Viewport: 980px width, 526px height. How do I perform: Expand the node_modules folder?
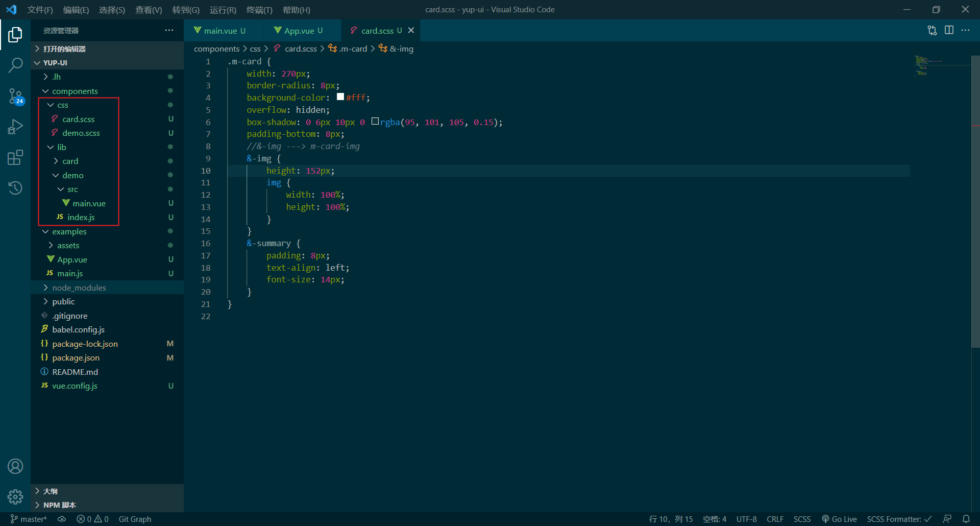click(x=107, y=288)
